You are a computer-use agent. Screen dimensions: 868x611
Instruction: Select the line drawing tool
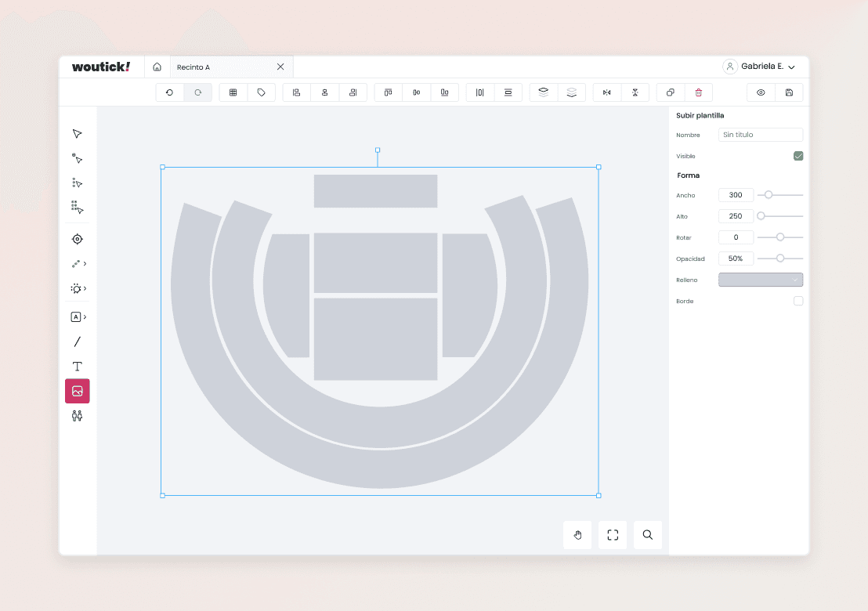point(77,342)
